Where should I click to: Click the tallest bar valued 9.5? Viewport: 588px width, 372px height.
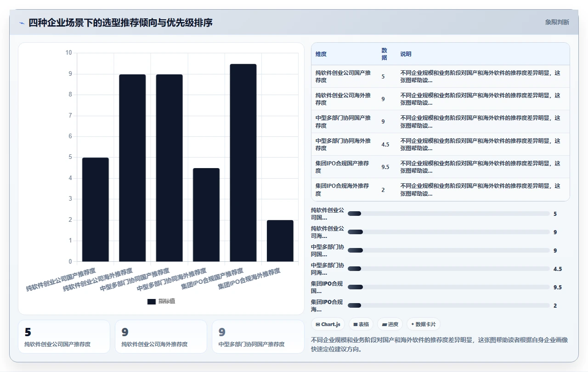[243, 163]
